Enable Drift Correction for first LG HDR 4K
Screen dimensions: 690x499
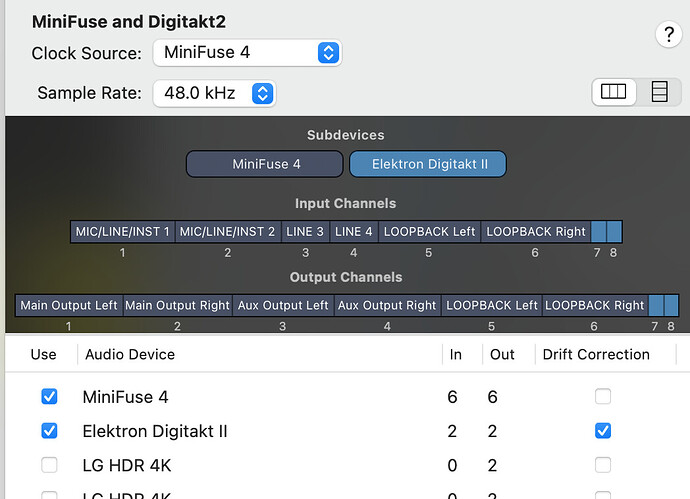click(x=602, y=465)
